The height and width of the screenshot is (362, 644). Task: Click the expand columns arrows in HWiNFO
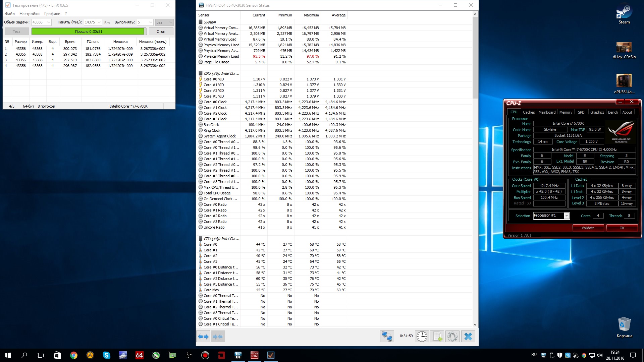(x=203, y=337)
